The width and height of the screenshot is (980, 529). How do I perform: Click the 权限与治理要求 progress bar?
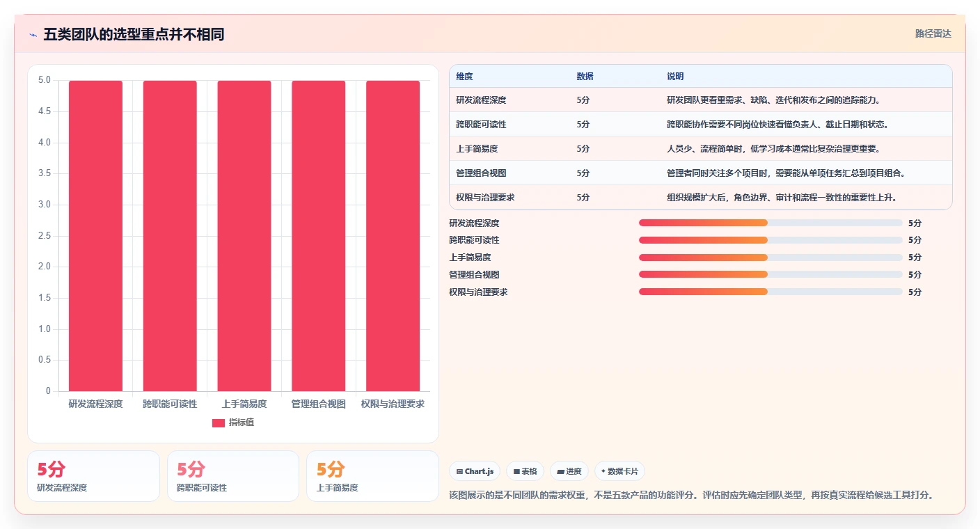click(x=770, y=292)
